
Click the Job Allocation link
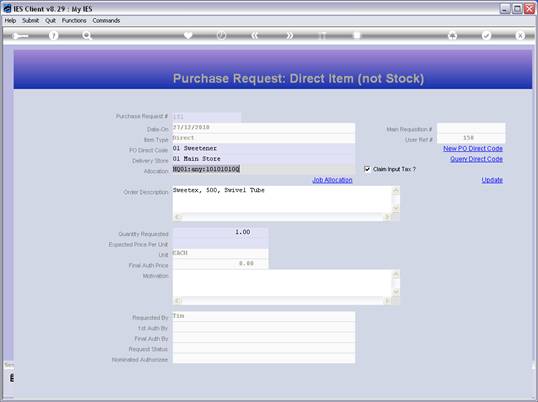[332, 180]
